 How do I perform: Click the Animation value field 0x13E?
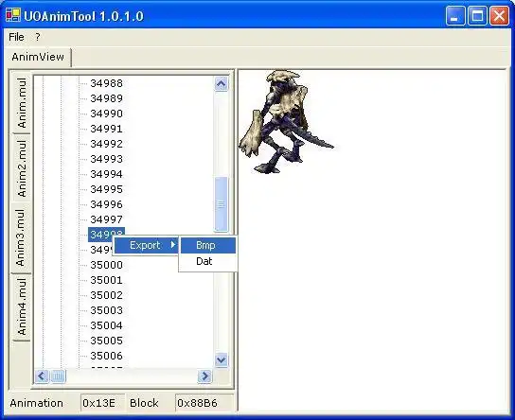tap(102, 403)
